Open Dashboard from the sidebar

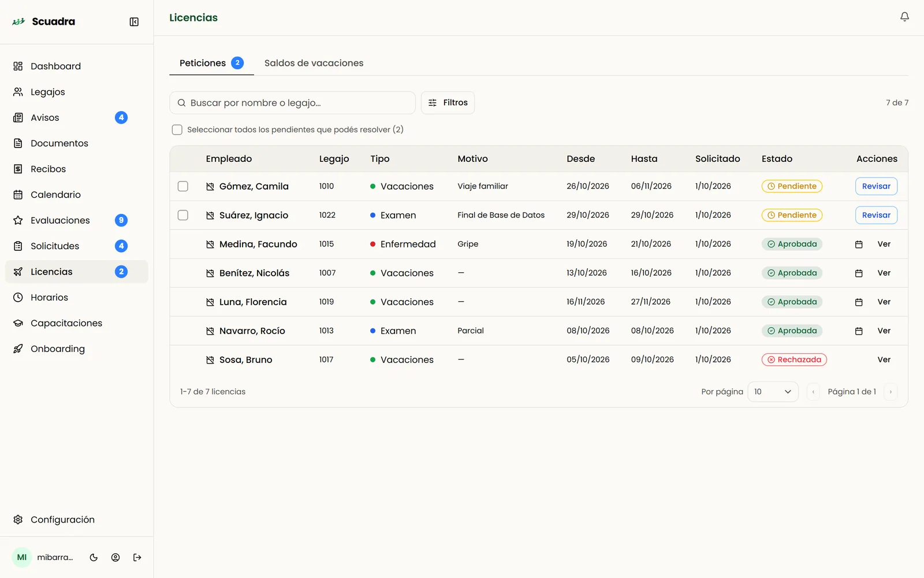click(76, 66)
